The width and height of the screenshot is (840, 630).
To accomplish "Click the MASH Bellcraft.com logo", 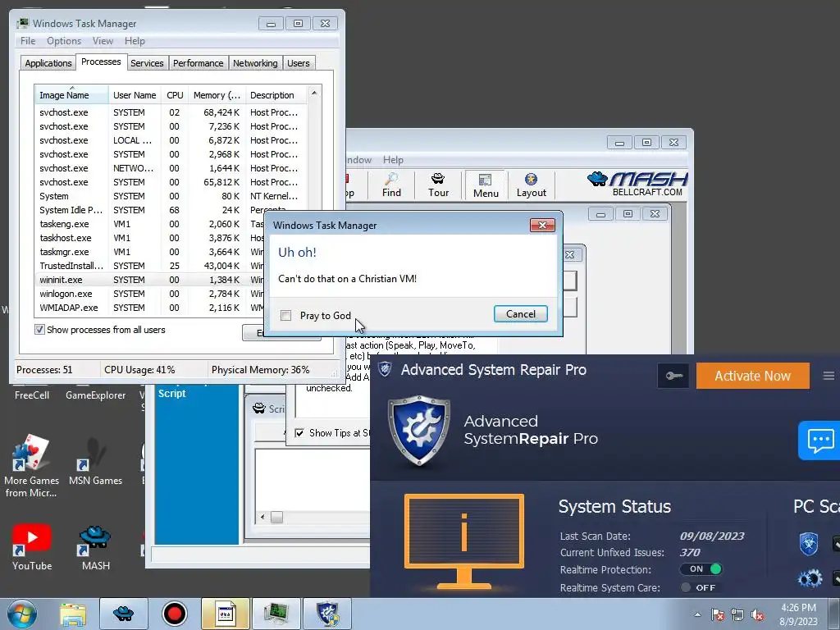I will tap(637, 184).
